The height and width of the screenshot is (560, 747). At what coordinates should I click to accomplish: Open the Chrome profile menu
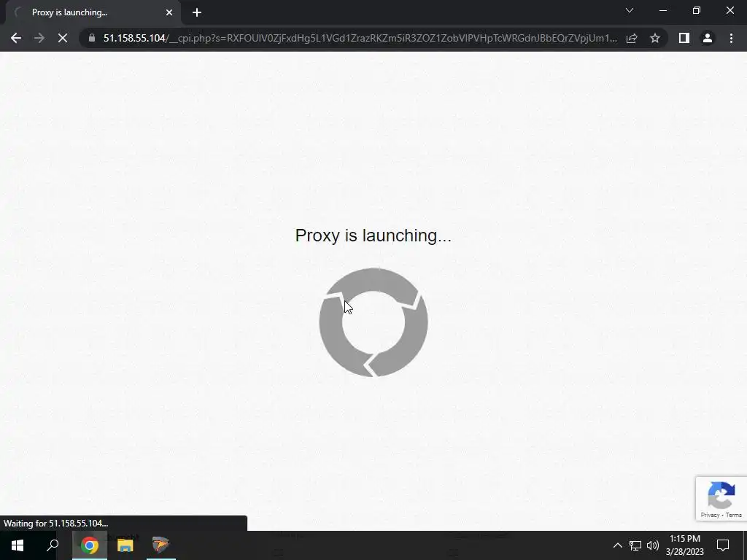708,38
